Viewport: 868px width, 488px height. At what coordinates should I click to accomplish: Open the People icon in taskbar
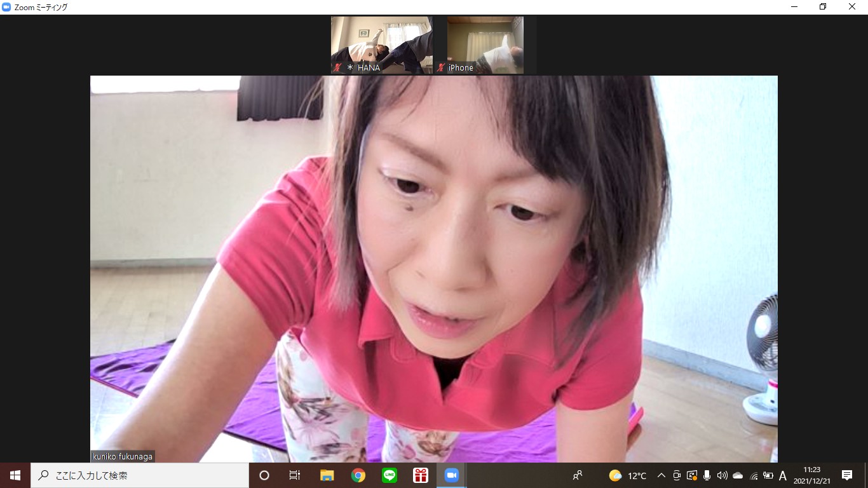click(x=578, y=475)
